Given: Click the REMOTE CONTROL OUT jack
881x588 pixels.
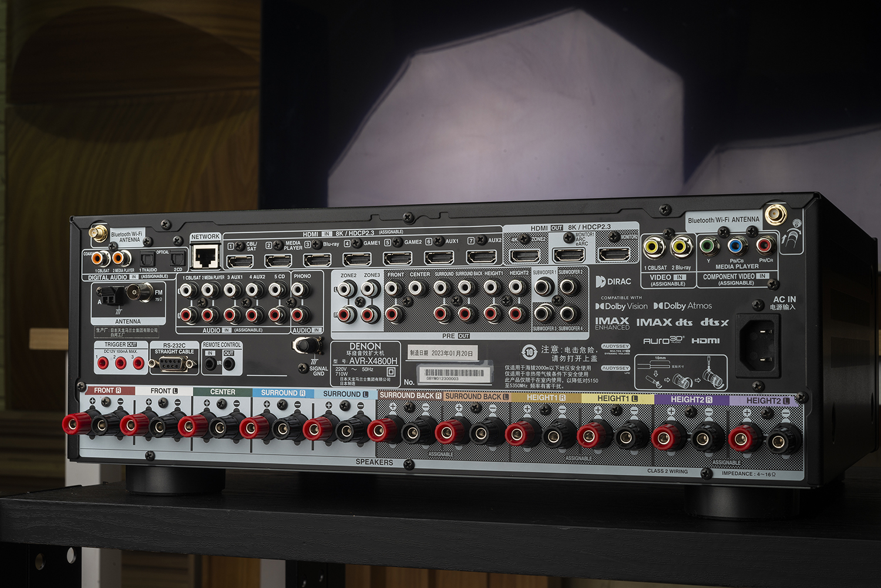Looking at the screenshot, I should (x=229, y=364).
